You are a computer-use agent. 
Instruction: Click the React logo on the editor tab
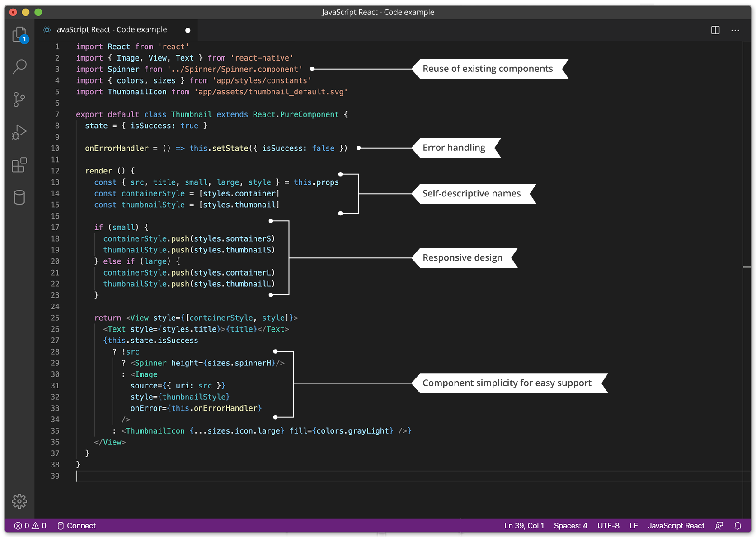pyautogui.click(x=46, y=29)
